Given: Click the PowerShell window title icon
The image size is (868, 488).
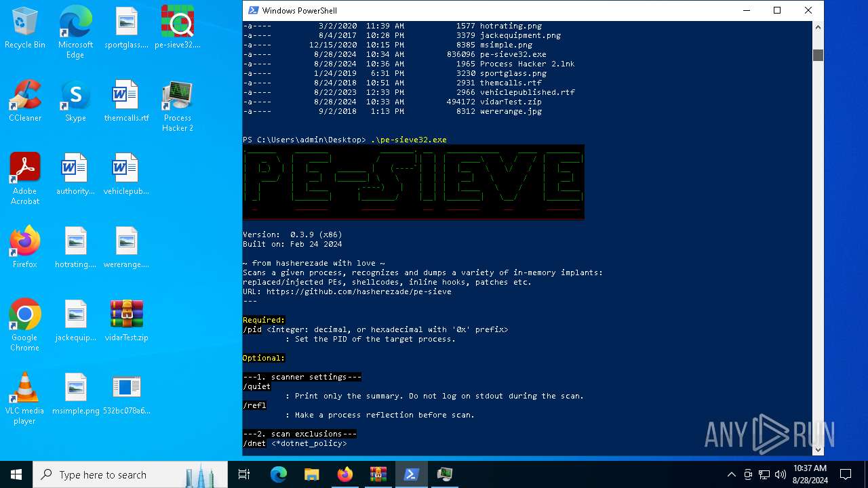Looking at the screenshot, I should (253, 10).
